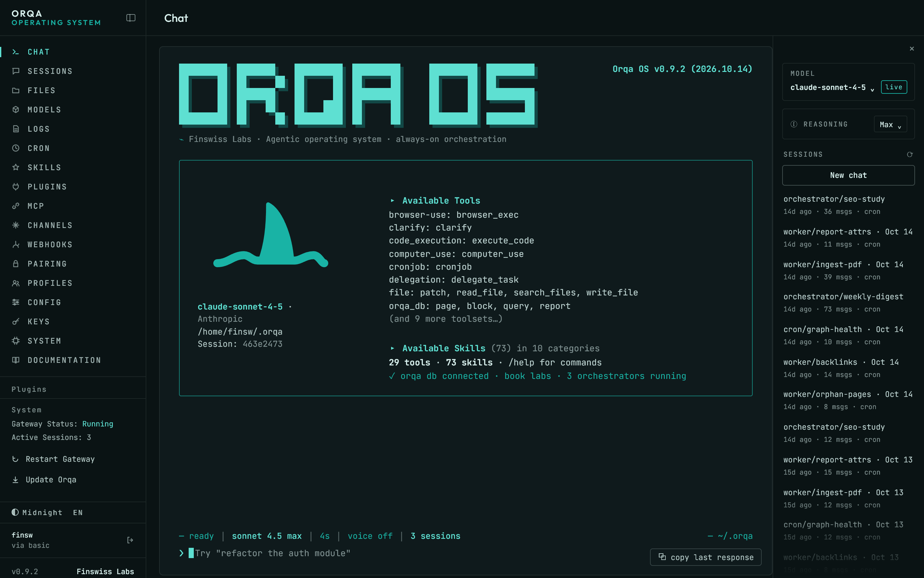Collapse the sidebar with the panel icon
Viewport: 924px width, 578px height.
(x=131, y=18)
